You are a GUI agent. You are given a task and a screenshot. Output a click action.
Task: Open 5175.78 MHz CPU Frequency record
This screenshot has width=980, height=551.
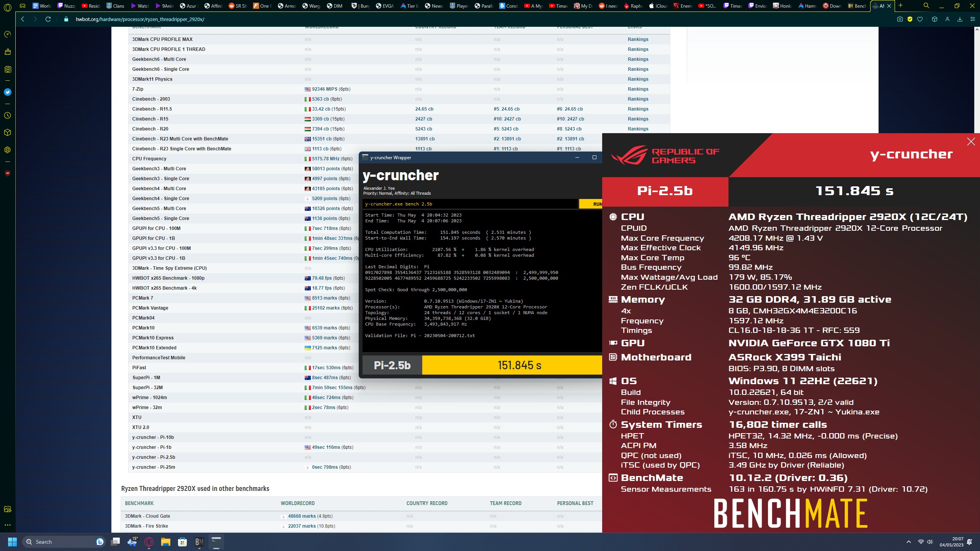[x=326, y=159]
